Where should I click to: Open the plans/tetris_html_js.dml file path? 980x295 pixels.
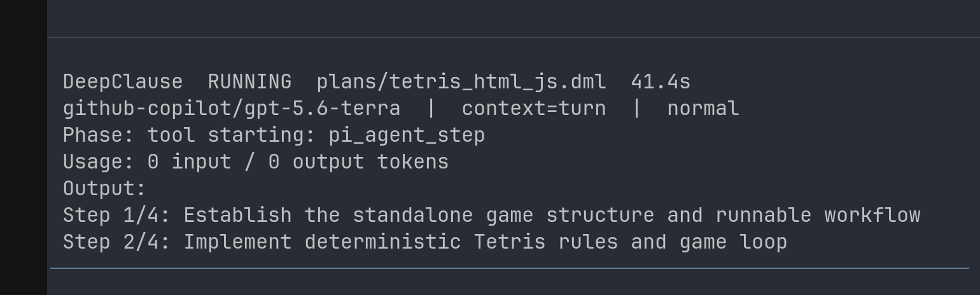[x=461, y=82]
